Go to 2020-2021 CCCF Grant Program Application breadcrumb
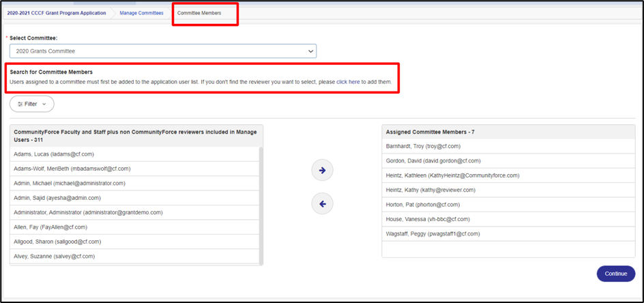The width and height of the screenshot is (644, 303). coord(56,13)
